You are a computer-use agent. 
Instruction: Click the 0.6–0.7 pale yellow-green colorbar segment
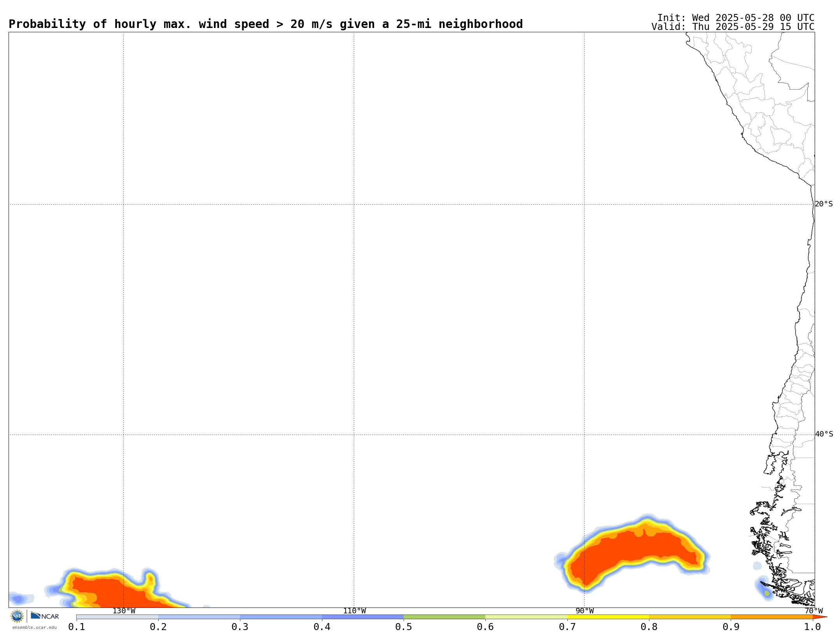(526, 617)
